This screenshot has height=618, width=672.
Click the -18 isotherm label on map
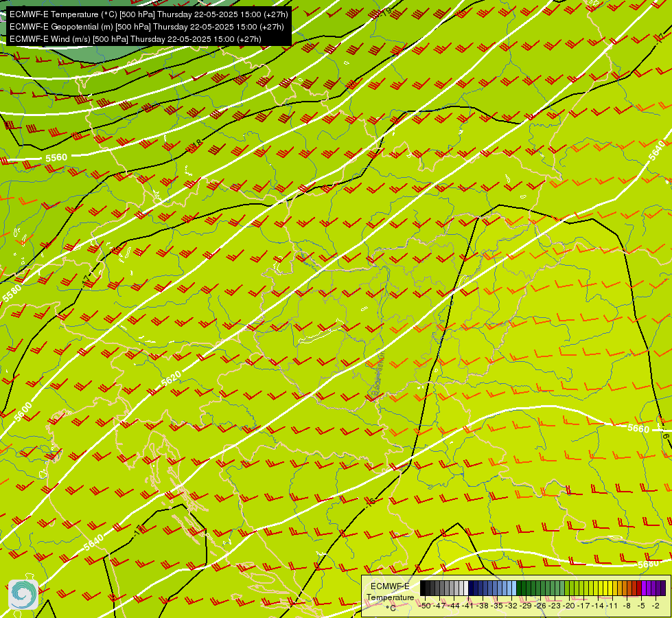[x=195, y=145]
